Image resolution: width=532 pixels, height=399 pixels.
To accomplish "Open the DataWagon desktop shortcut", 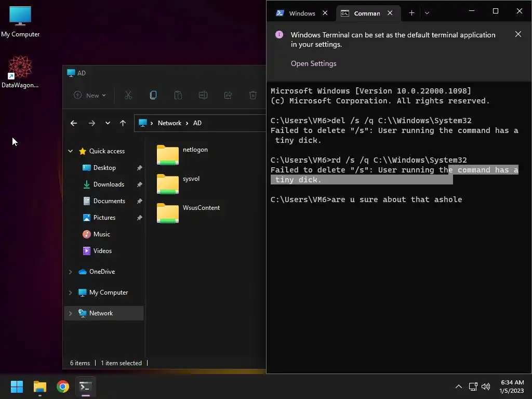I will [20, 72].
